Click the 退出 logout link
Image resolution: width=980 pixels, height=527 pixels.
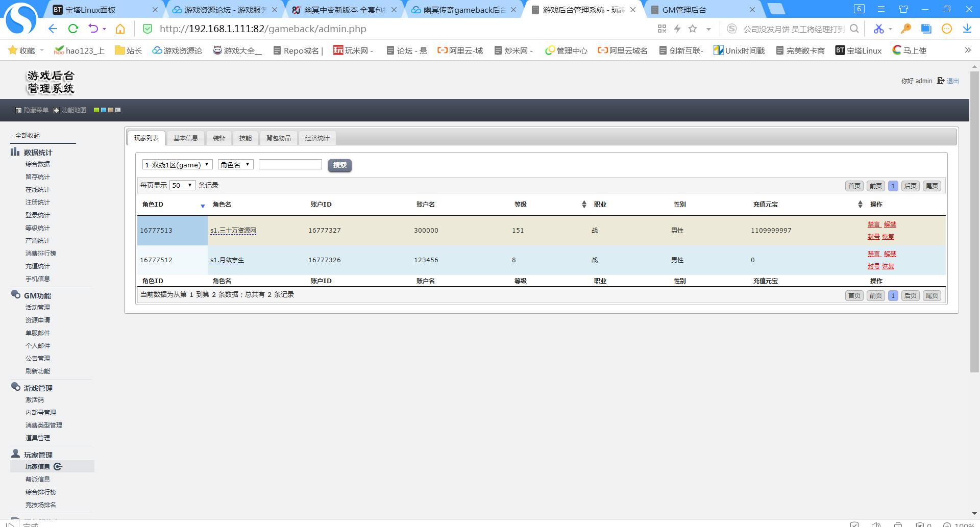pyautogui.click(x=952, y=81)
